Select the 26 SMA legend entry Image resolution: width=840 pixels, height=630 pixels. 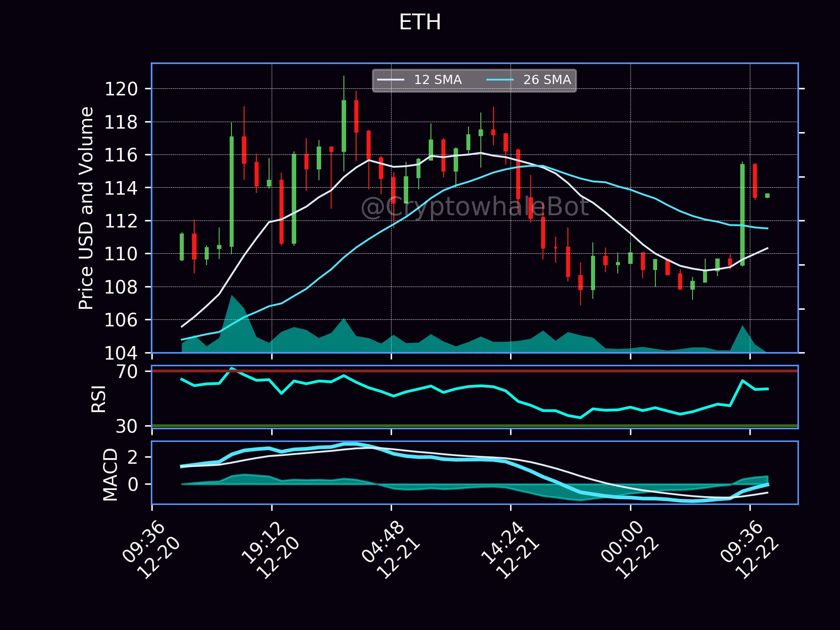[x=529, y=80]
